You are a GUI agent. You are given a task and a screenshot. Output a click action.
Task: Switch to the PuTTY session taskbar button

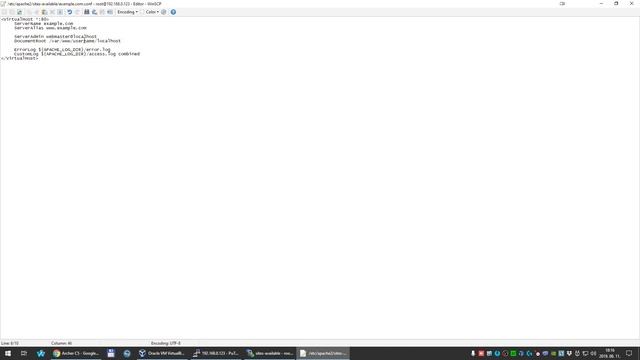point(216,353)
